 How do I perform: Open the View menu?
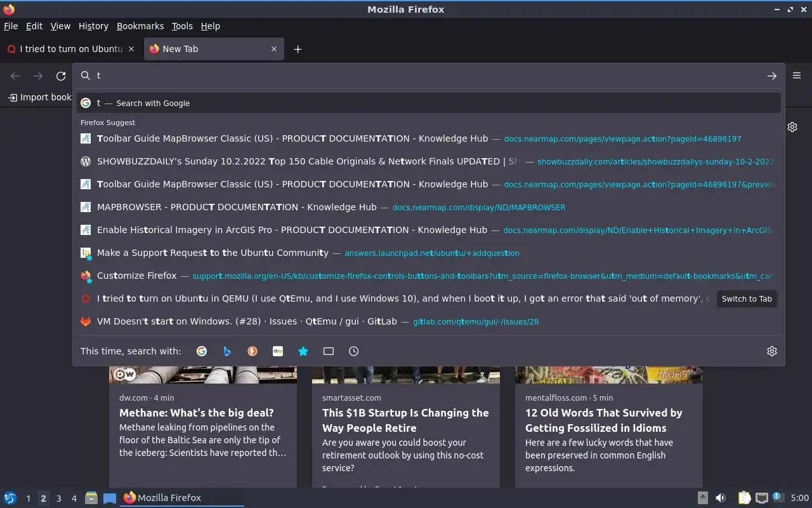coord(60,26)
